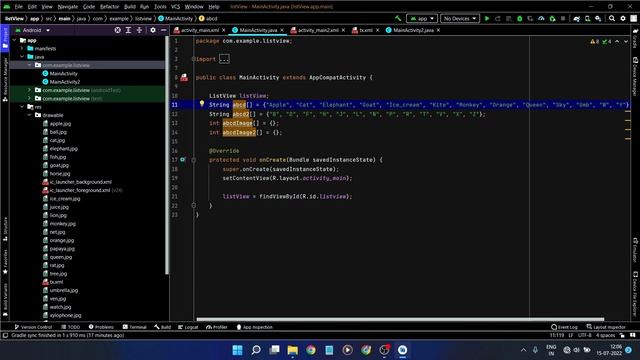Toggle the Gradle tool window on right

(x=635, y=38)
